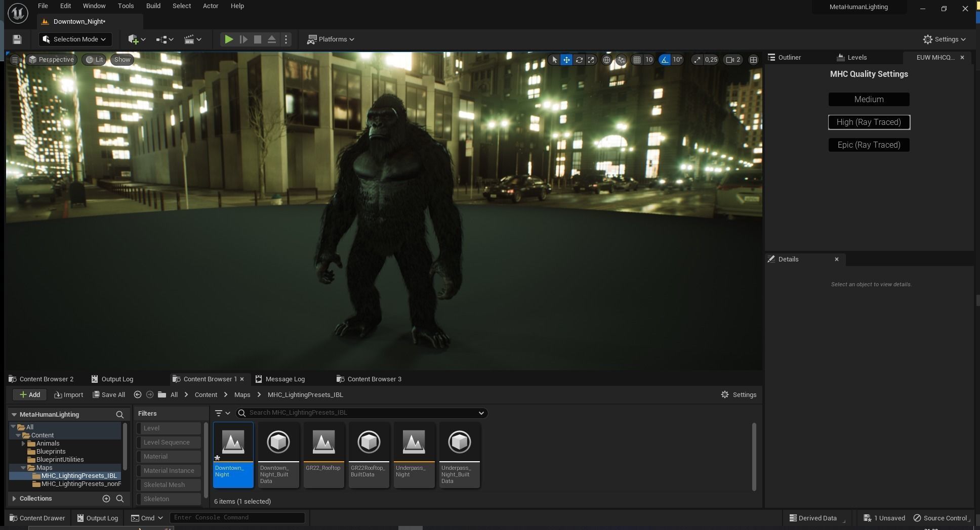Toggle rotation angle snapping
The image size is (980, 530).
[664, 60]
